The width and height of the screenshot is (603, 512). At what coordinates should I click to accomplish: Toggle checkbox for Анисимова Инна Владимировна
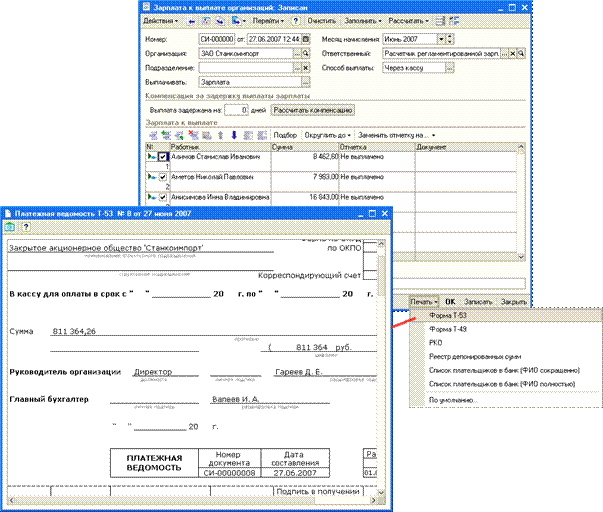(x=163, y=198)
